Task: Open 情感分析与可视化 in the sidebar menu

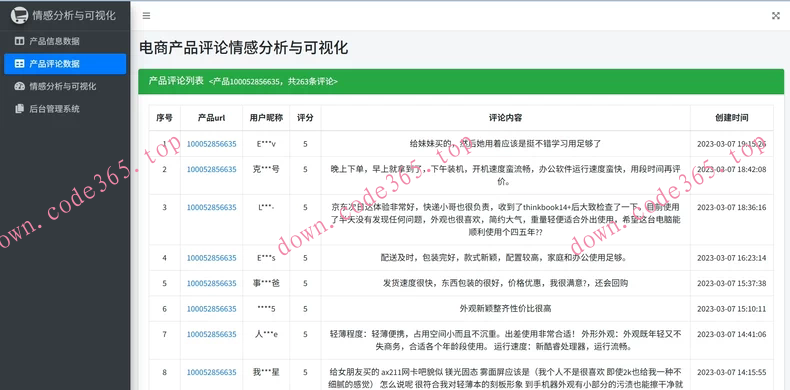Action: tap(65, 86)
